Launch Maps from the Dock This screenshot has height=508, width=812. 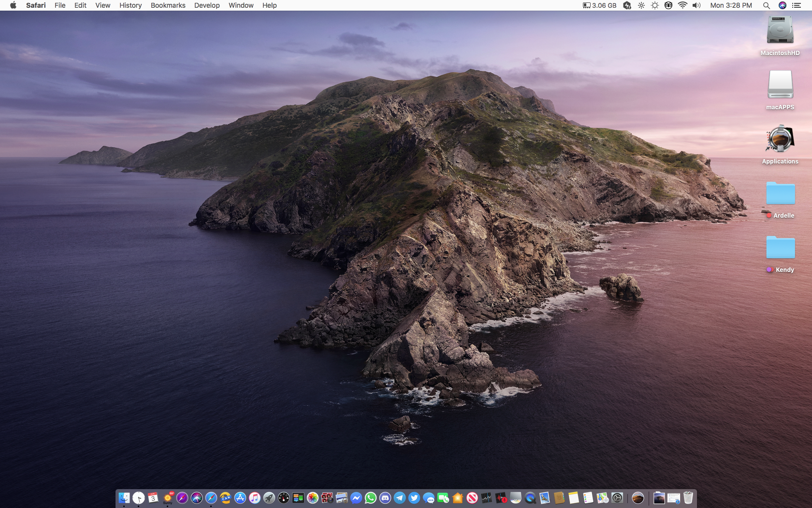[603, 498]
